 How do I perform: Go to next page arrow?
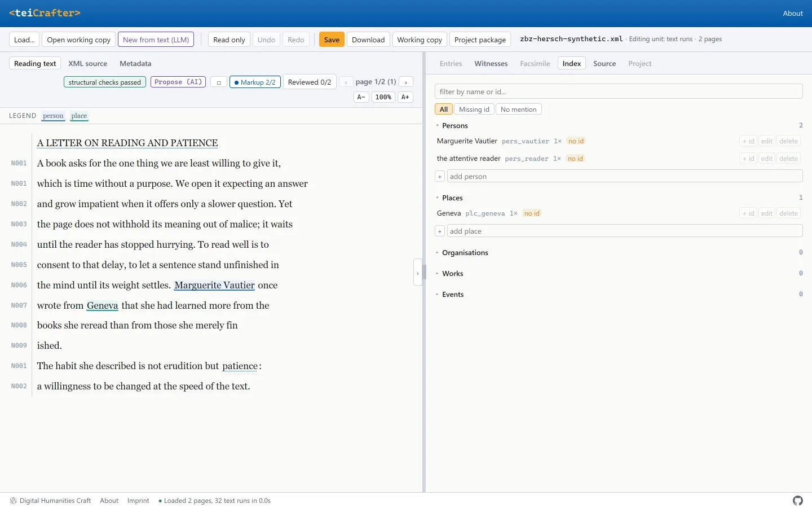(x=406, y=82)
